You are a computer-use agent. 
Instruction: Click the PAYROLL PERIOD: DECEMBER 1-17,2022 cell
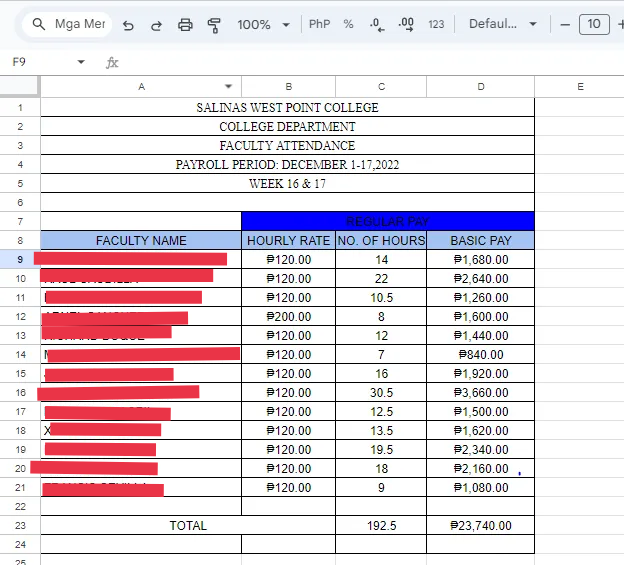(x=287, y=164)
